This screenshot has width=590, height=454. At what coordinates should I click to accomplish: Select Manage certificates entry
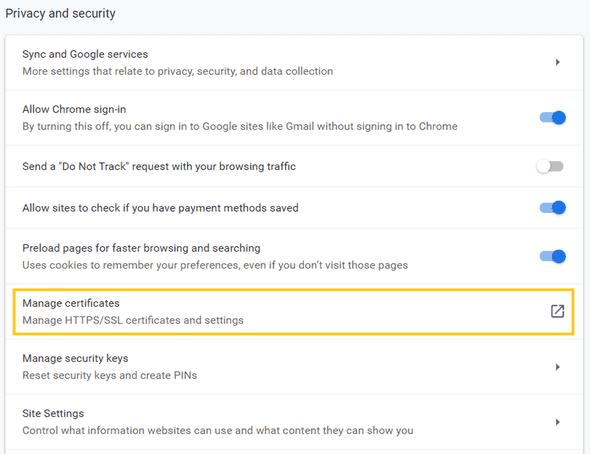coord(293,311)
